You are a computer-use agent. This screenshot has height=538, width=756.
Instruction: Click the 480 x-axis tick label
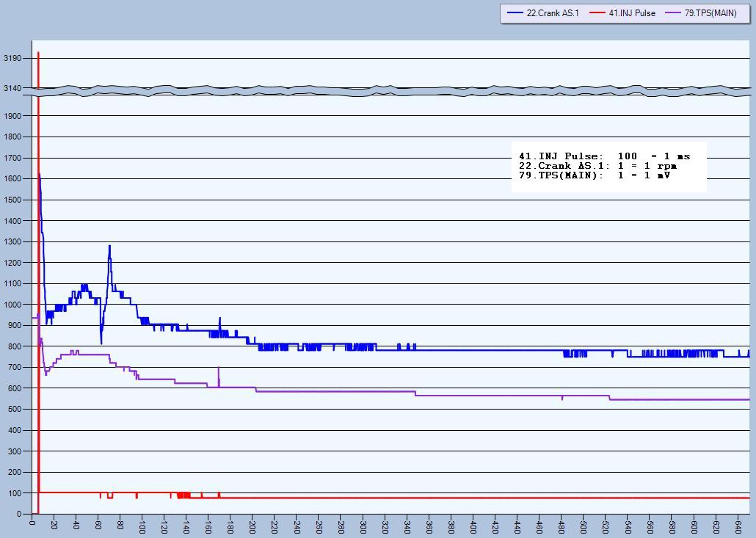coord(561,527)
